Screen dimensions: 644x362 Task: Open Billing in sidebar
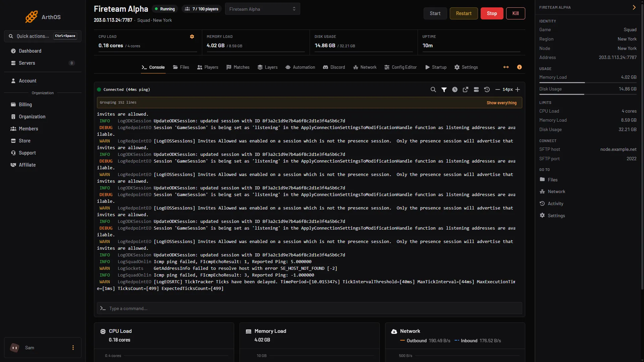[x=43, y=105]
